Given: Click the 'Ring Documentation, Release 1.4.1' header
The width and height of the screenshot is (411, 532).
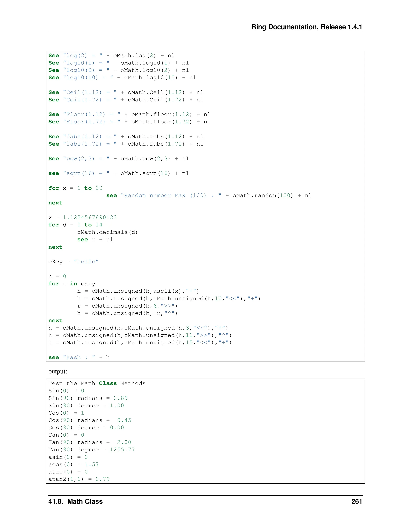Looking at the screenshot, I should 307,27.
